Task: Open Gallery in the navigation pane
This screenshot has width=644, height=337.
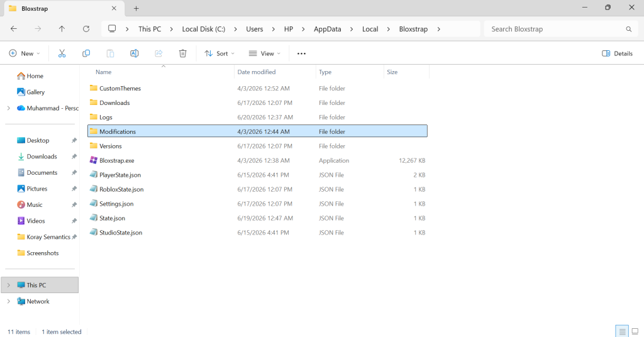Action: coord(31,92)
